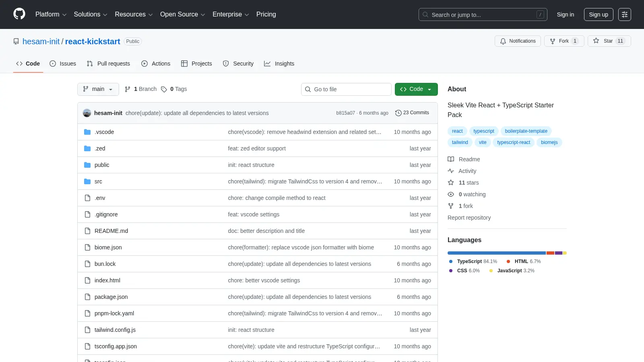Open the index.html file
Viewport: 644px width, 362px height.
[107, 280]
